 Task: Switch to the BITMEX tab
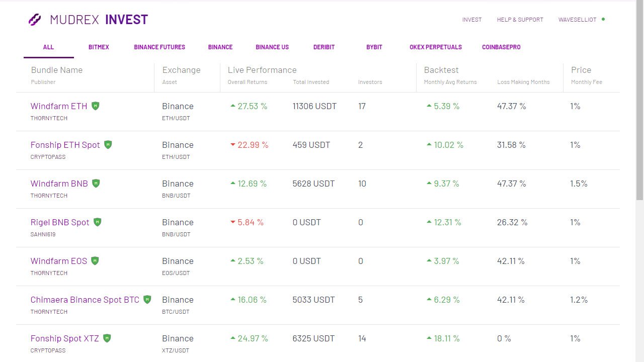point(99,47)
